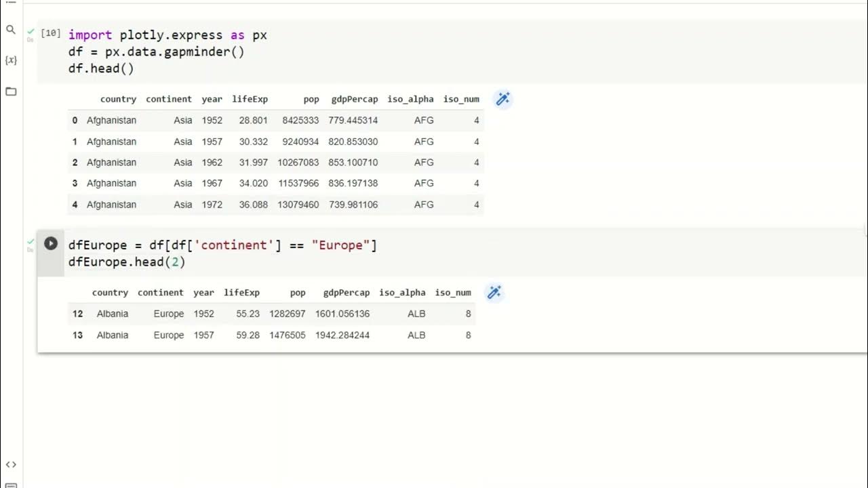This screenshot has height=488, width=868.
Task: Click the code line 'dfEurope.head(2)'
Action: 127,262
